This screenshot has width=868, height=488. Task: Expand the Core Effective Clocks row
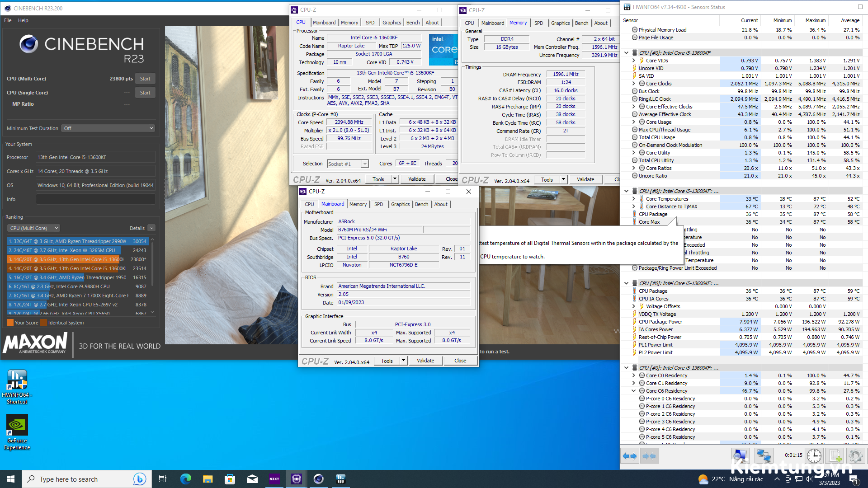(633, 107)
